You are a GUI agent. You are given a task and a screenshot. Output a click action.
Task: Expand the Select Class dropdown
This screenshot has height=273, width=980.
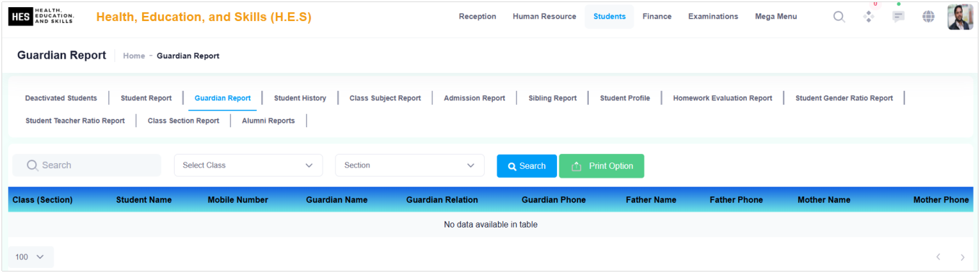[248, 165]
